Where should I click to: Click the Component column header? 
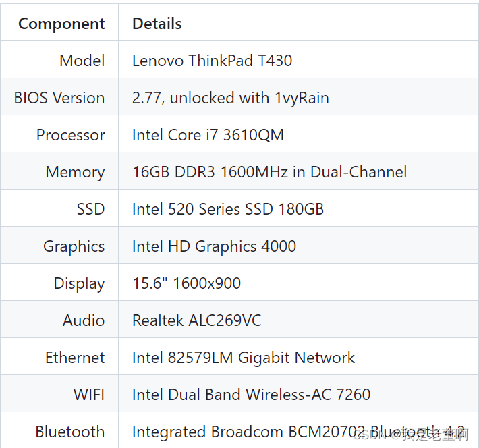point(61,24)
